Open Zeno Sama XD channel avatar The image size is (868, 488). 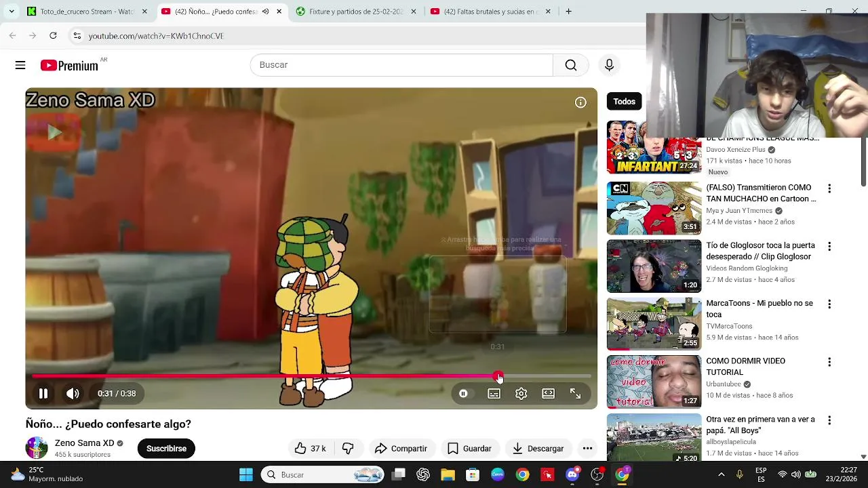coord(37,448)
